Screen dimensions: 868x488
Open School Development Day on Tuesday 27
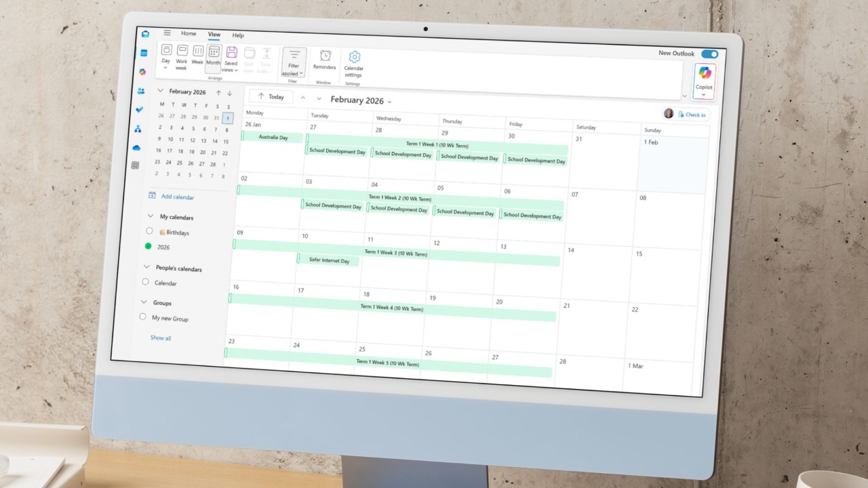[x=337, y=150]
